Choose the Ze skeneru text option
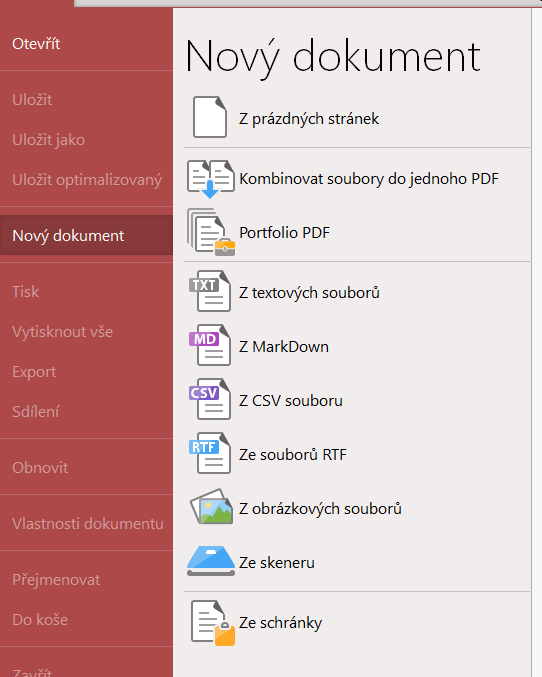The width and height of the screenshot is (542, 677). [277, 563]
